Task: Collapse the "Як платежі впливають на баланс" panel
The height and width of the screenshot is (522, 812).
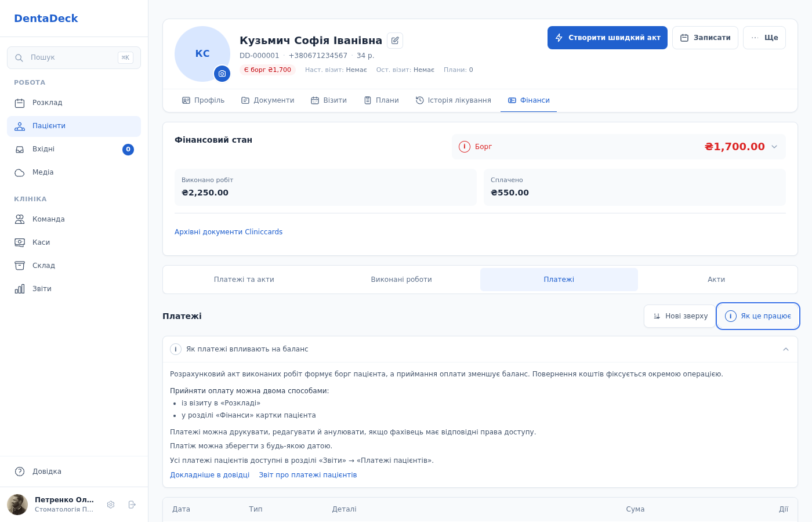Action: tap(786, 349)
